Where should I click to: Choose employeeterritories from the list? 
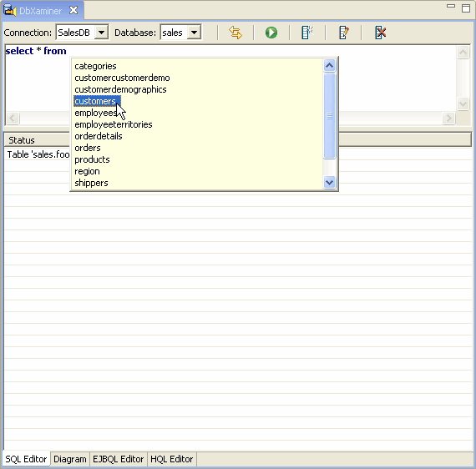pyautogui.click(x=114, y=124)
